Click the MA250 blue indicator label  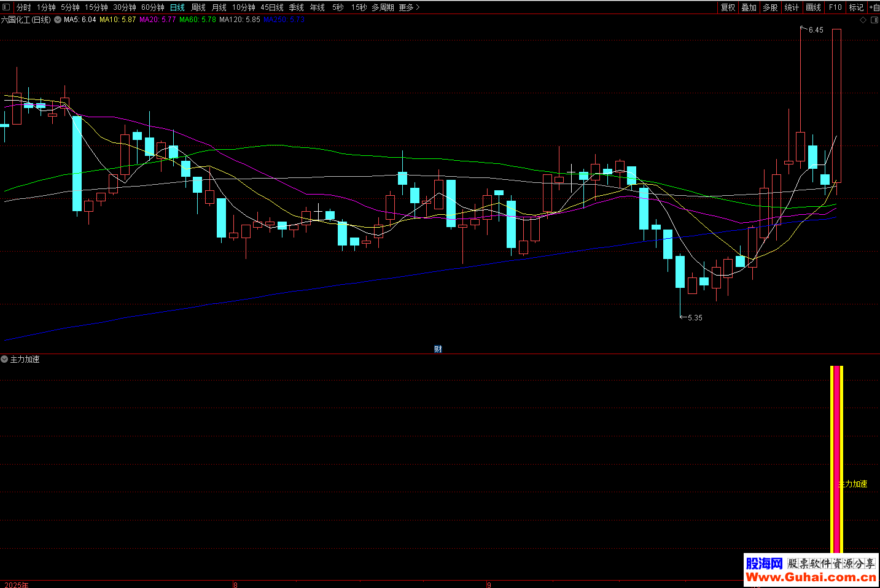pyautogui.click(x=284, y=20)
